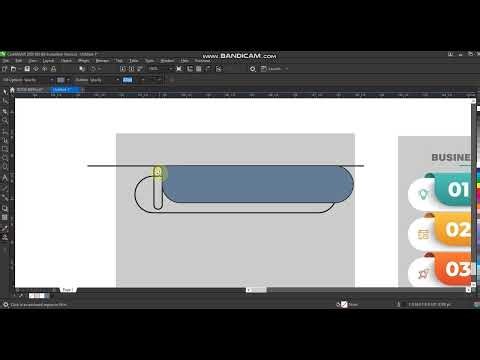Screen dimensions: 480x360
Task: Click the teal 01 banner in reference image
Action: [453, 189]
